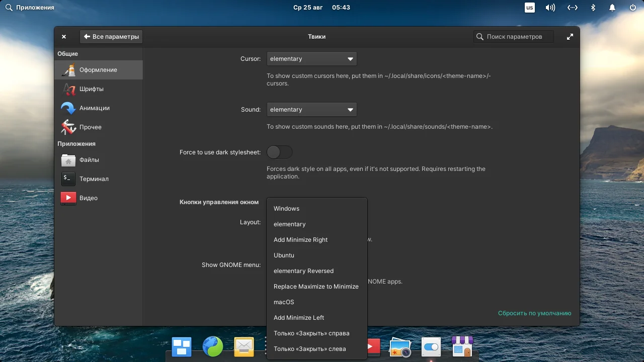Open the photos app in the dock
Viewport: 644px width, 362px height.
click(x=400, y=346)
